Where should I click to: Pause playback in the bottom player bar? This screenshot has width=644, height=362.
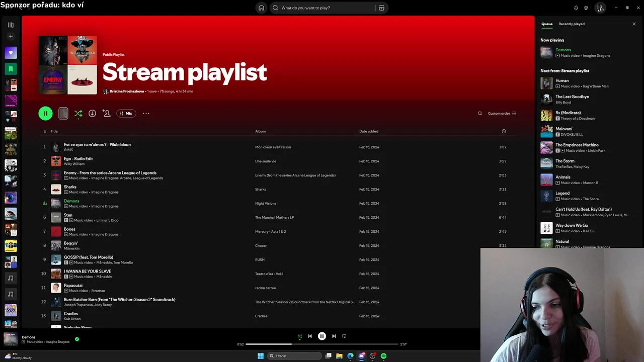[x=322, y=336]
